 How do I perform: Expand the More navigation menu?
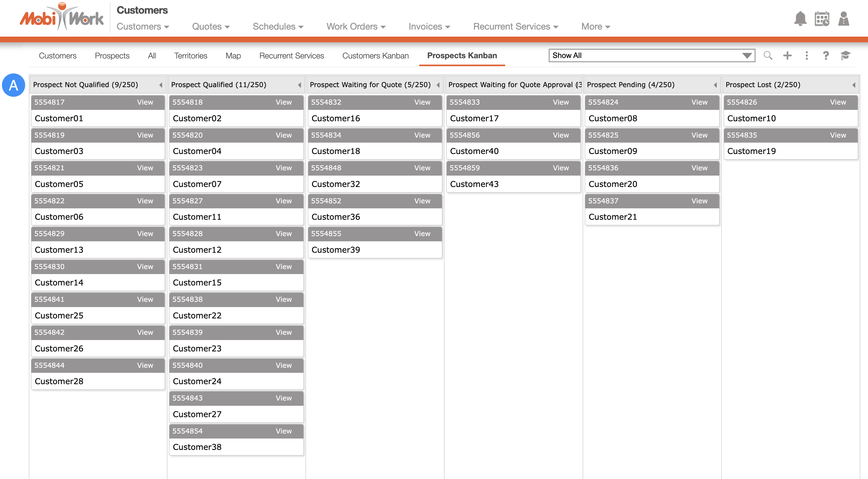(595, 27)
